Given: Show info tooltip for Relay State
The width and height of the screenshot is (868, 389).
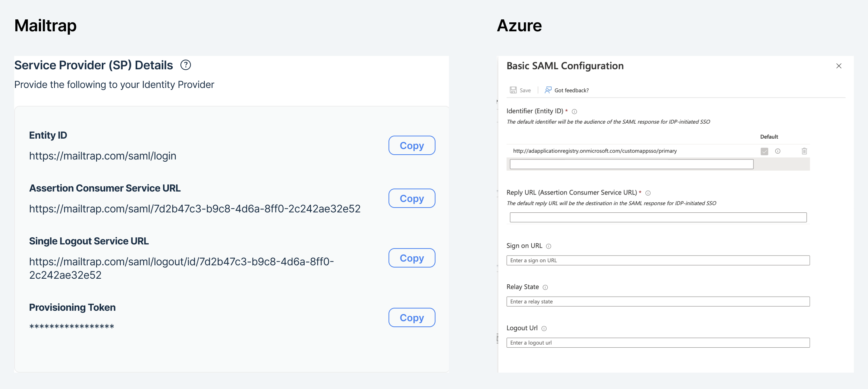Looking at the screenshot, I should click(x=545, y=287).
